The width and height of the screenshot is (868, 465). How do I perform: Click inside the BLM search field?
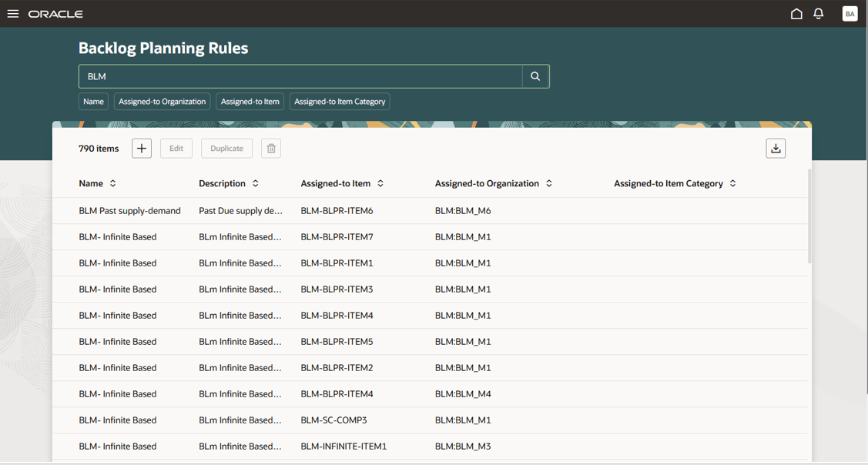[x=300, y=75]
